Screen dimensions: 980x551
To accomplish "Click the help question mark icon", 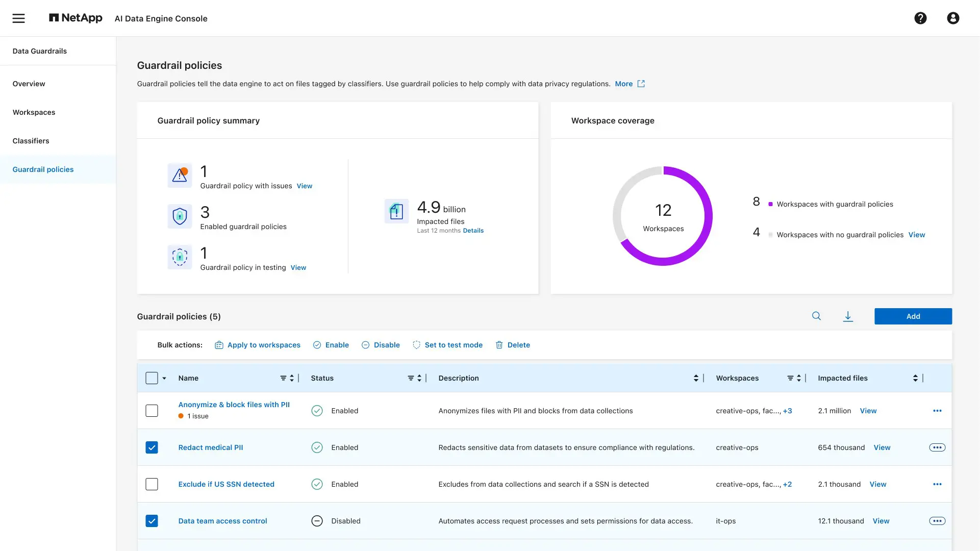I will [x=920, y=18].
